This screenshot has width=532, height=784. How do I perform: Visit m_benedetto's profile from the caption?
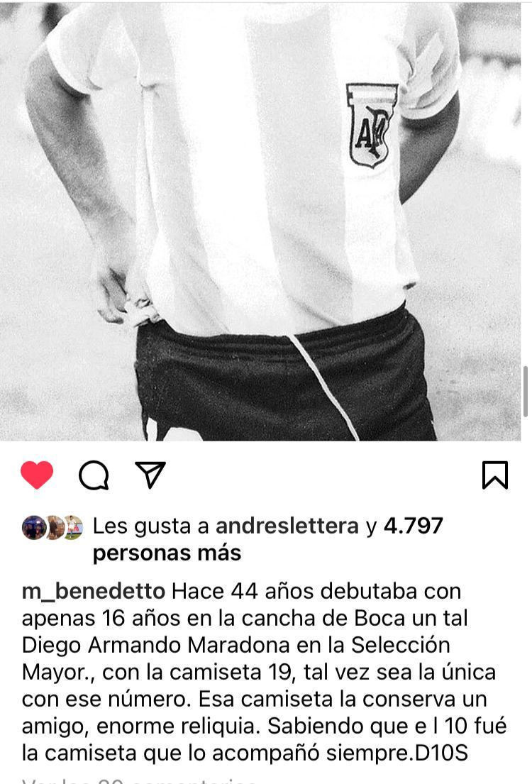pyautogui.click(x=94, y=592)
